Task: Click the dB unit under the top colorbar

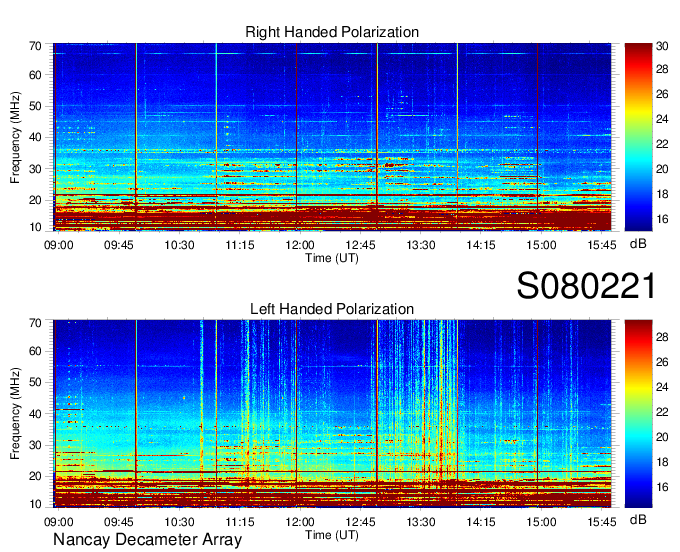Action: point(638,244)
